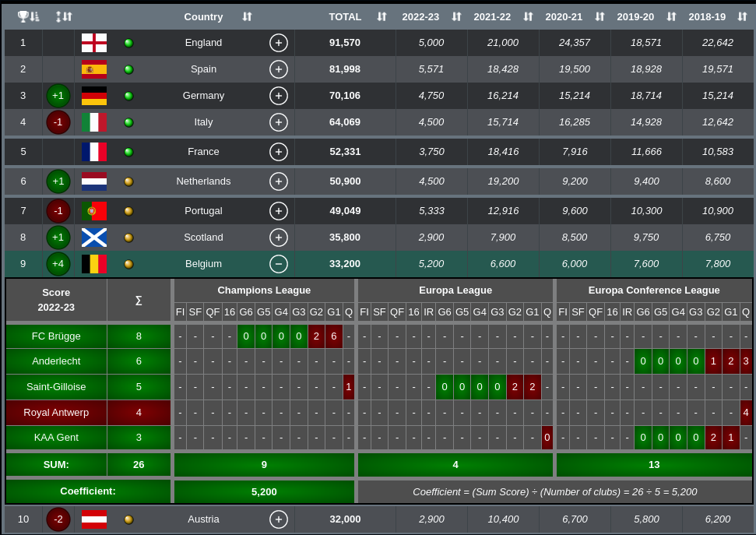Sort by 2020-21 season arrows
756x535 pixels.
(x=600, y=16)
